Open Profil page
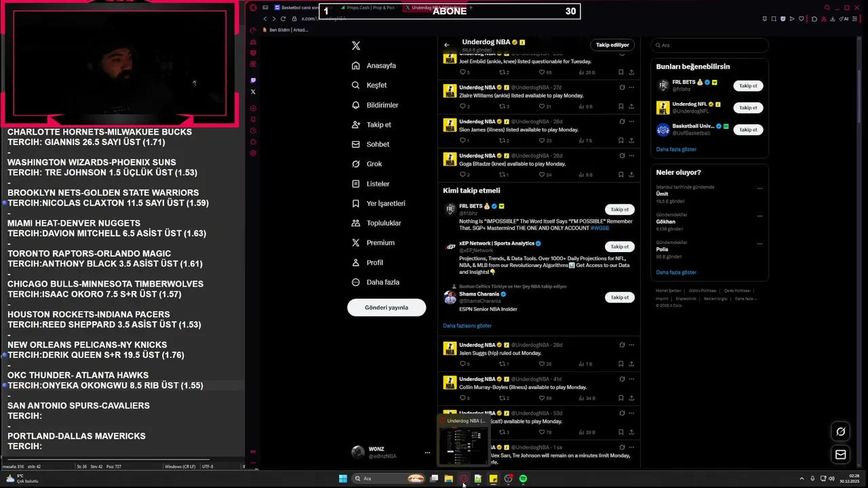The height and width of the screenshot is (488, 868). tap(367, 262)
